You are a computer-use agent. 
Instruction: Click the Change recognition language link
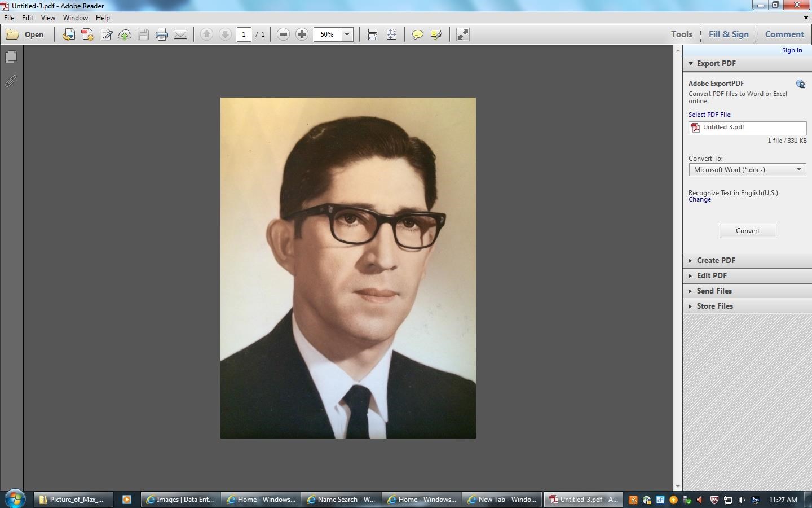pyautogui.click(x=699, y=199)
